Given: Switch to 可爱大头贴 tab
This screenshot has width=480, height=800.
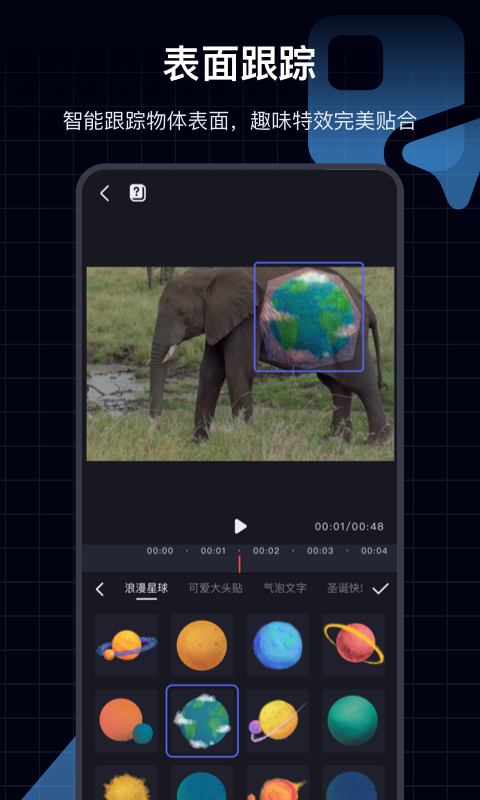Looking at the screenshot, I should pos(215,588).
